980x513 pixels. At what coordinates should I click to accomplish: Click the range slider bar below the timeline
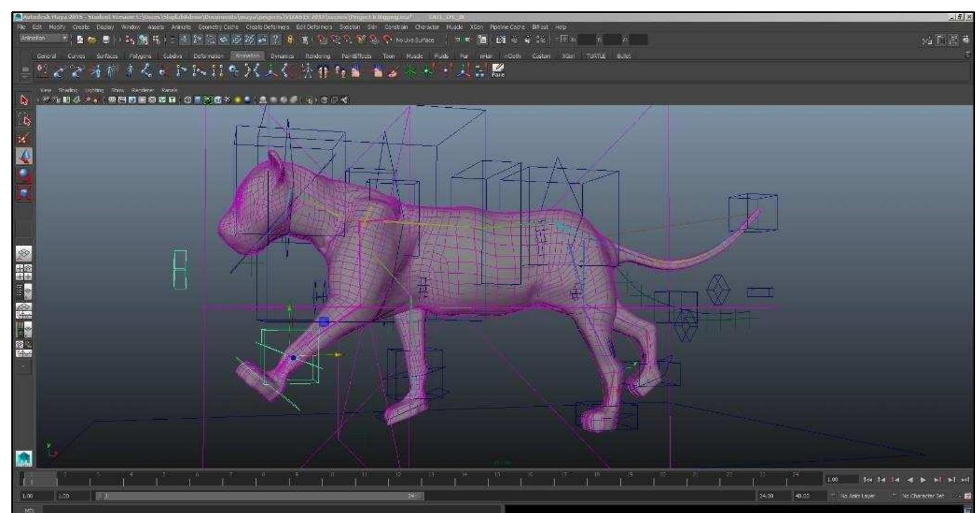[x=260, y=496]
